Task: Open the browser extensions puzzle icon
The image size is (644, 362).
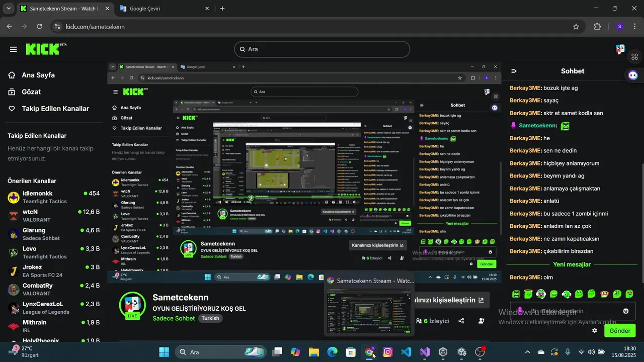Action: click(598, 27)
